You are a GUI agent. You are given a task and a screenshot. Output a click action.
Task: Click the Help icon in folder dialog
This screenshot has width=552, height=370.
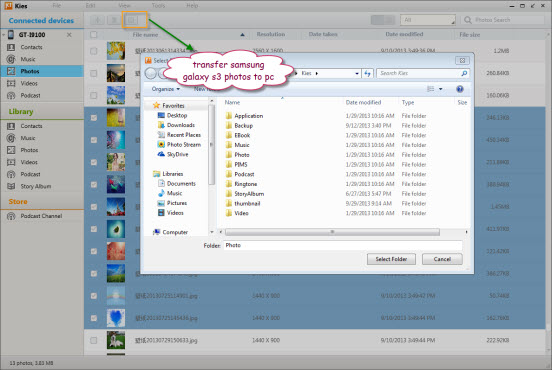tap(460, 89)
